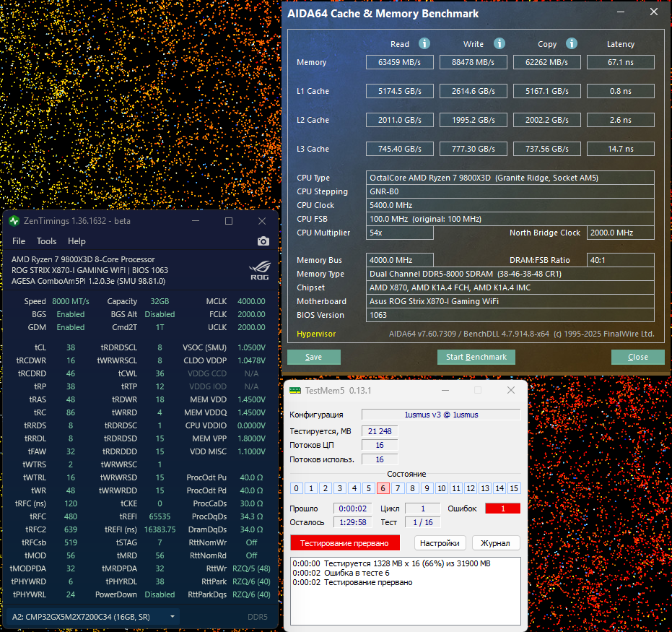Open Настройки settings in TestMem5
The height and width of the screenshot is (632, 672).
pos(440,543)
